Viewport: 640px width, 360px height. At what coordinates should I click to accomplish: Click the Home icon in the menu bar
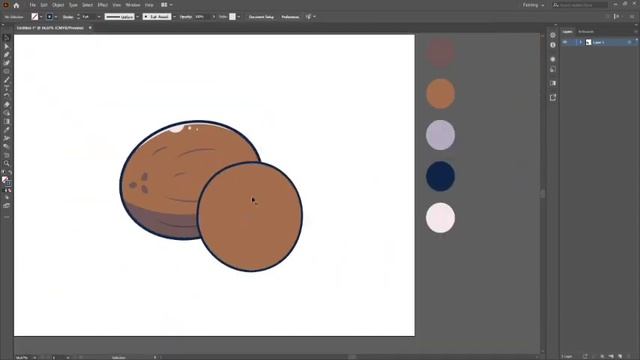(16, 5)
